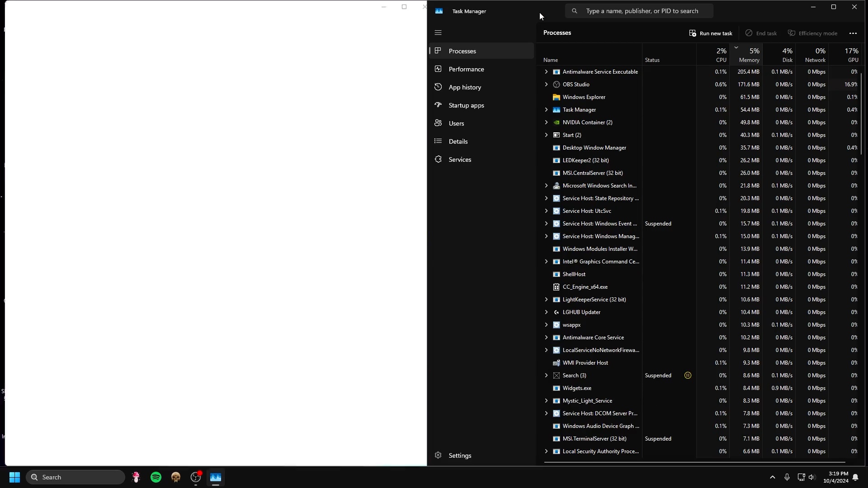The image size is (868, 488).
Task: Click the LGHUB Updater icon
Action: 557,312
